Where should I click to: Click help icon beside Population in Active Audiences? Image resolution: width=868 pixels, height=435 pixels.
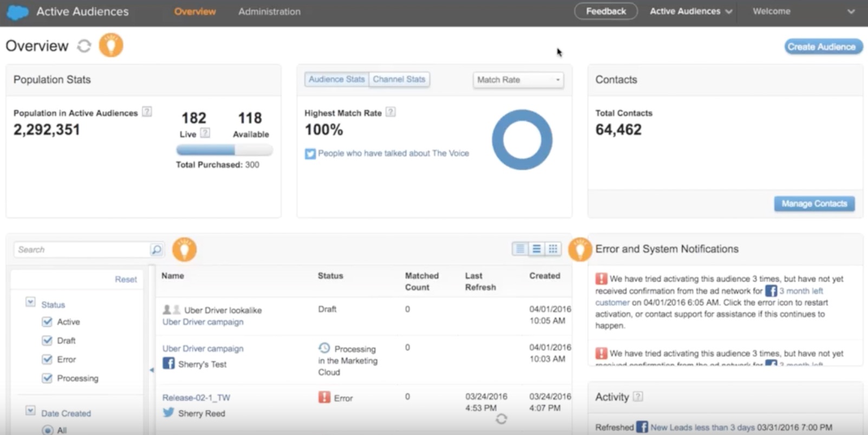(x=147, y=112)
